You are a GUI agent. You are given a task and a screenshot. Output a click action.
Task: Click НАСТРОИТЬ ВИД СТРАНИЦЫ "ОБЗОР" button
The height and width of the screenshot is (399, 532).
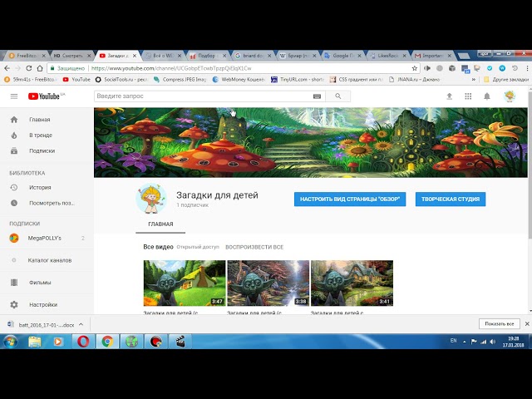(349, 199)
